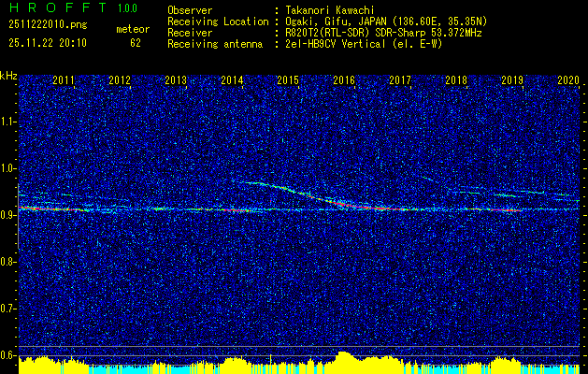
Task: Click the 0.8 kHz axis label
Action: click(x=8, y=262)
